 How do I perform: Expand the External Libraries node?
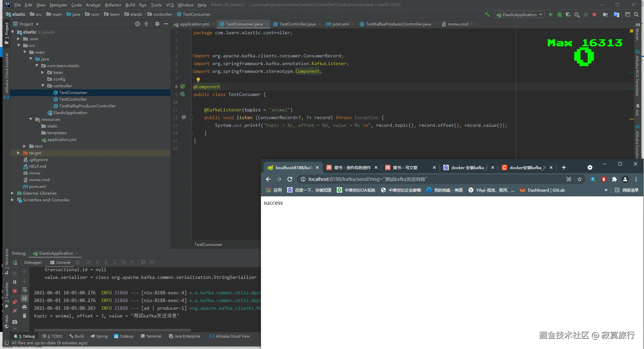12,193
